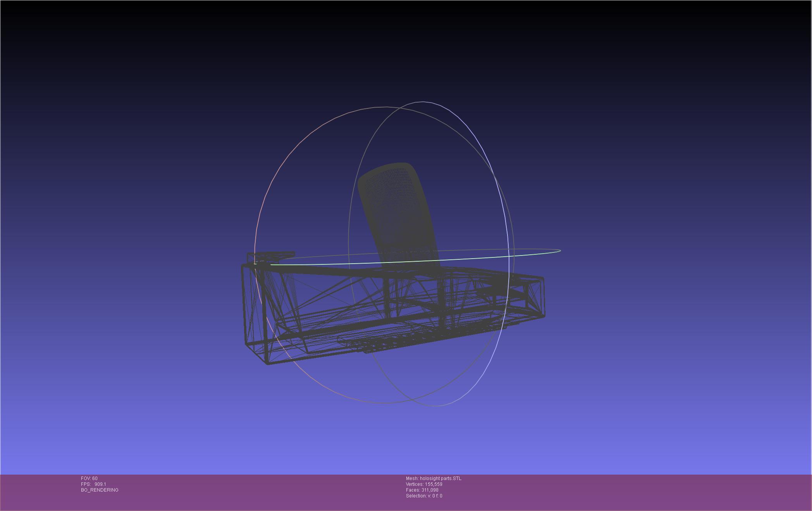Image resolution: width=812 pixels, height=511 pixels.
Task: Click the right tip of the green ring
Action: (560, 251)
